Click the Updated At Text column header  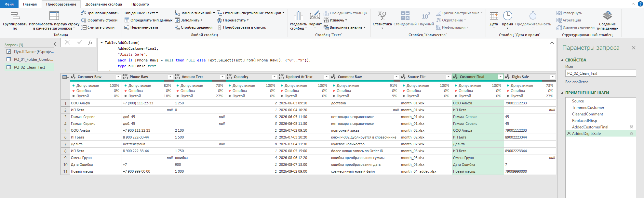coord(304,77)
